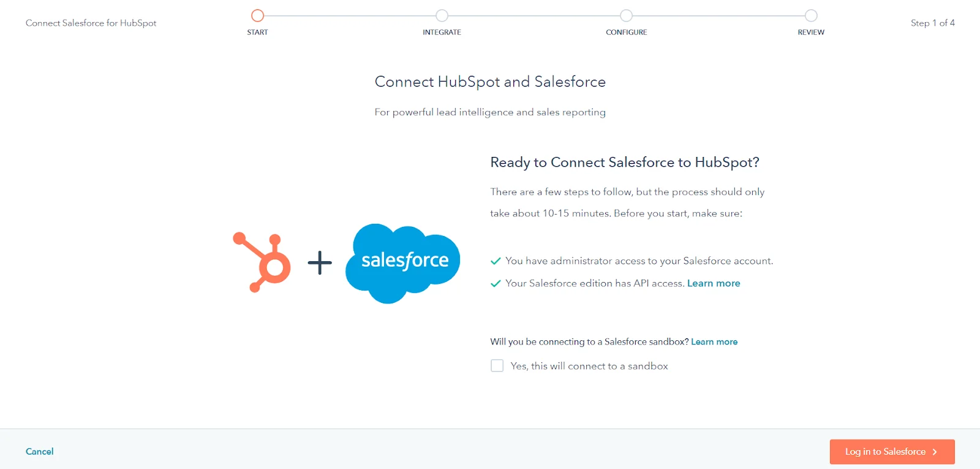The width and height of the screenshot is (980, 469).
Task: Click the progress line between INTEGRATE and CONFIGURE
Action: (534, 15)
